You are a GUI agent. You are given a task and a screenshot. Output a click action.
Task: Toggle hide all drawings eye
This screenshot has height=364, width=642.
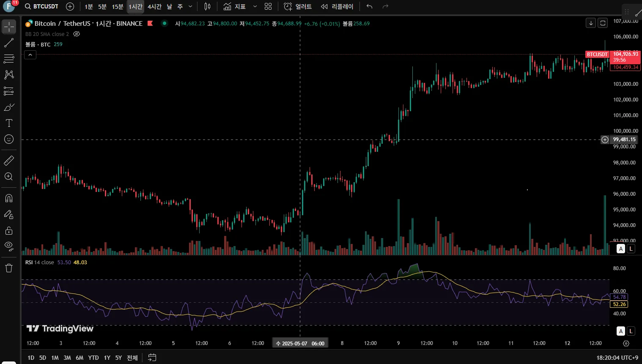click(x=9, y=246)
